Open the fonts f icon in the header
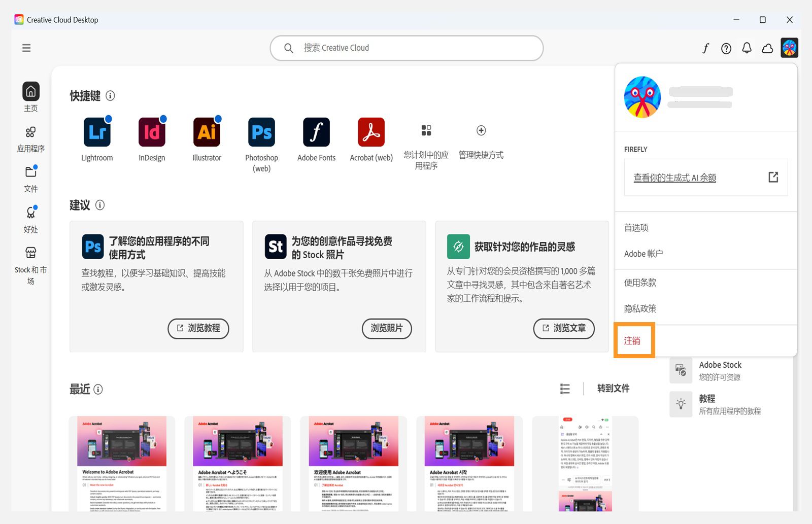The width and height of the screenshot is (812, 524). coord(705,48)
